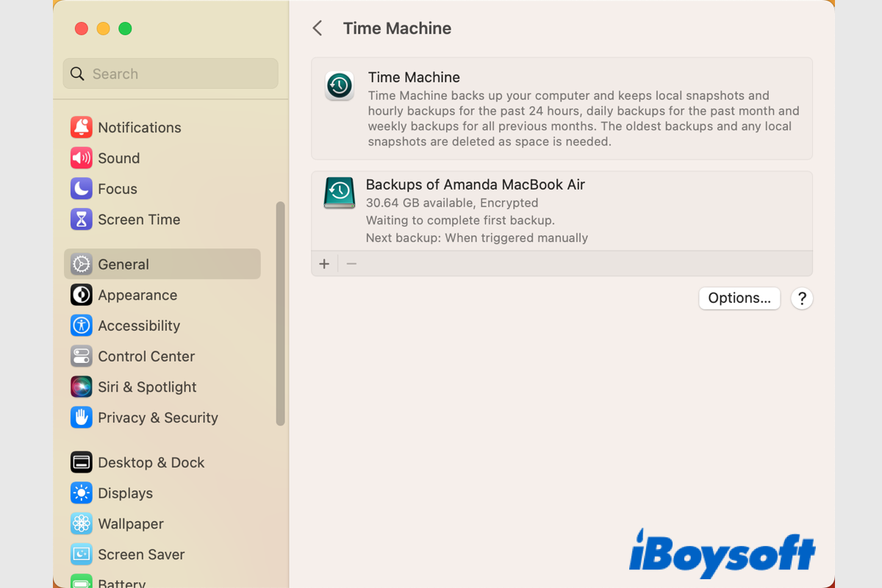
Task: Click the Notifications bell icon
Action: 82,127
